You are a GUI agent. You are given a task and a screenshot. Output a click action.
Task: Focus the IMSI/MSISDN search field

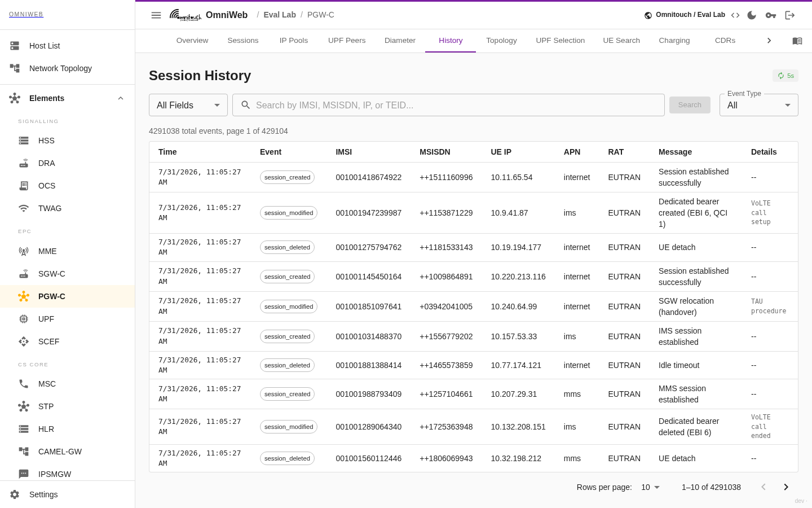coord(448,105)
